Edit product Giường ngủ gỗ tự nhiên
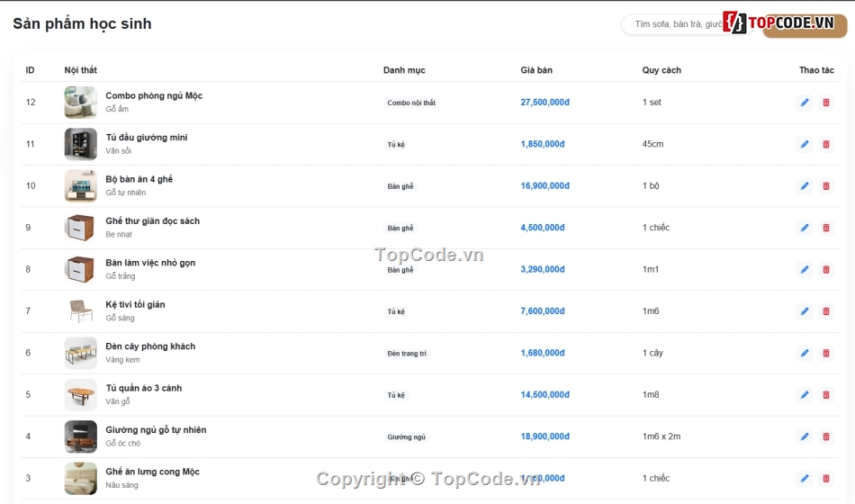 (805, 436)
